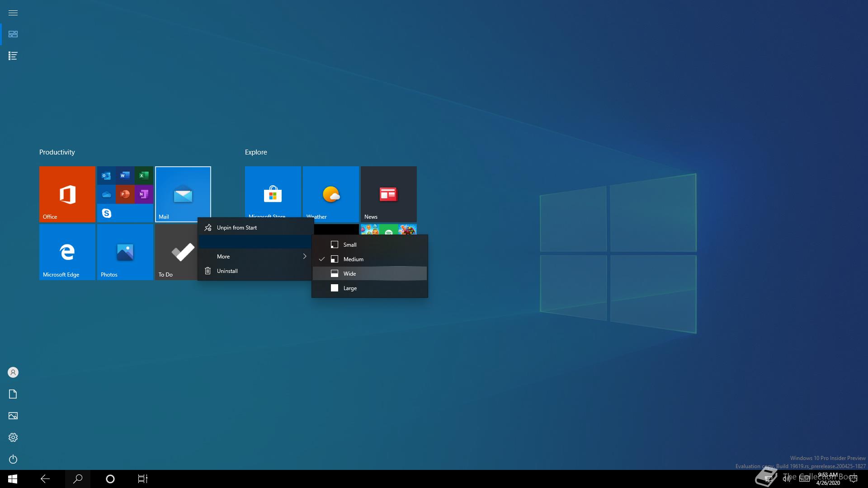
Task: Open the volume icon in system tray
Action: click(787, 479)
